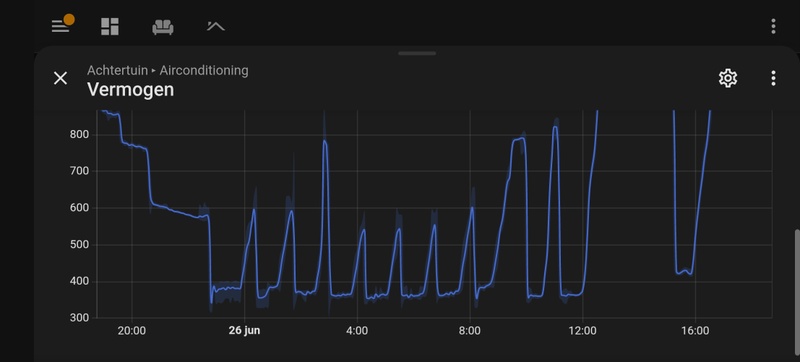Switch to the sofa living room tab
The height and width of the screenshot is (362, 800).
pyautogui.click(x=163, y=27)
